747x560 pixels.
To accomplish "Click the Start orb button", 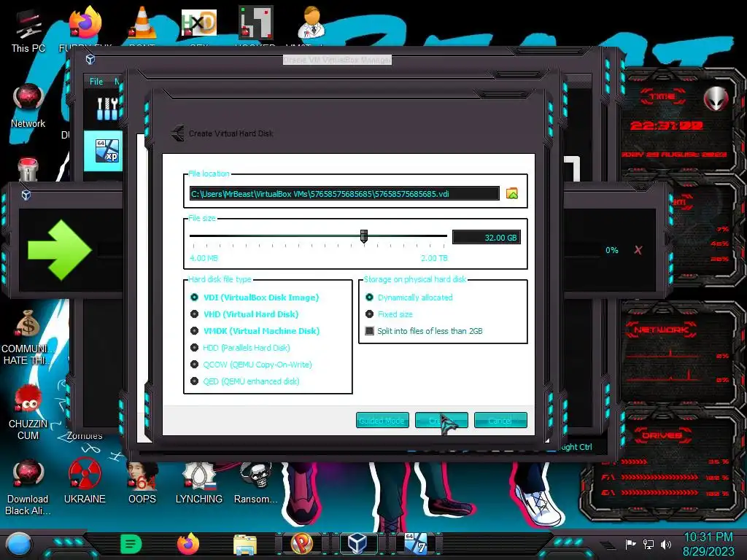I will click(x=19, y=545).
